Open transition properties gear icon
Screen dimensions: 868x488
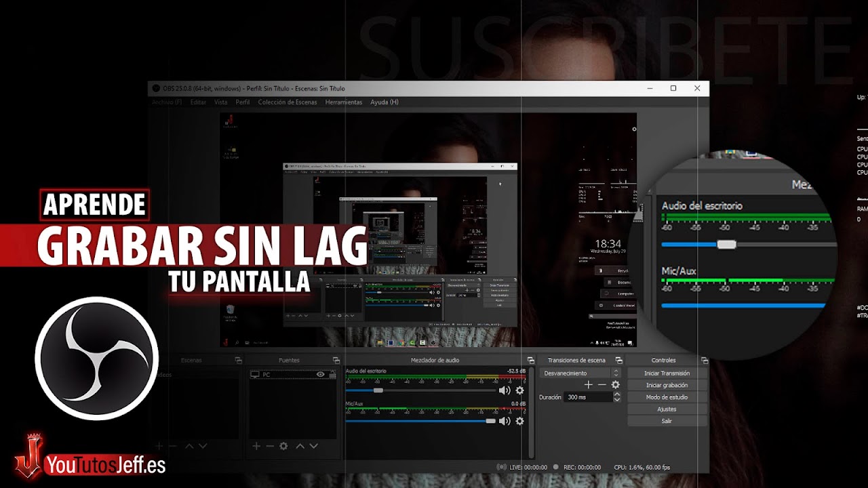(616, 384)
